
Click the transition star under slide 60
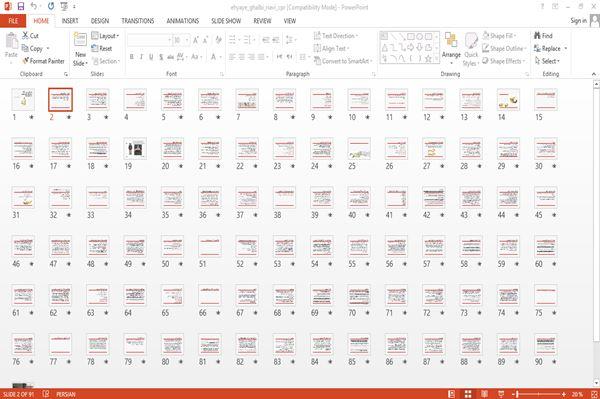point(554,264)
